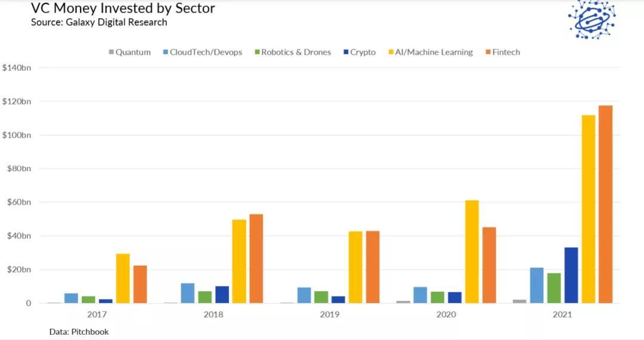The height and width of the screenshot is (340, 644).
Task: Click the 2019 label on the x-axis
Action: pyautogui.click(x=330, y=314)
